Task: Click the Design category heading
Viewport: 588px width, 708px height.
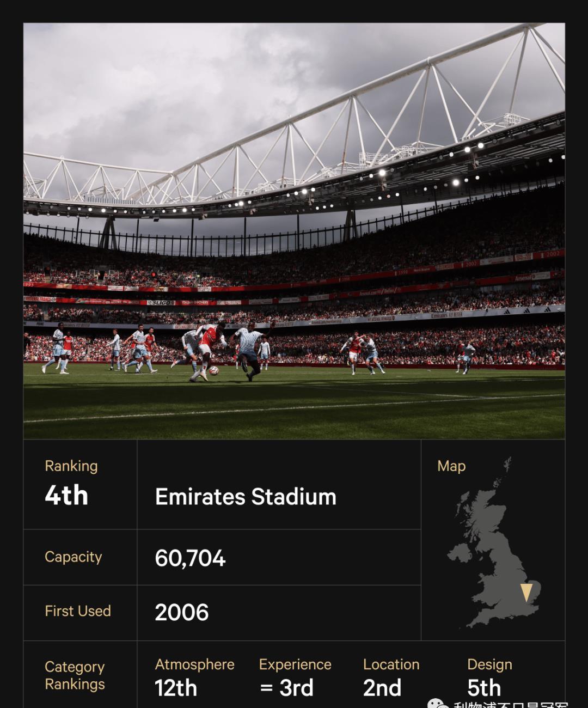Action: tap(489, 665)
